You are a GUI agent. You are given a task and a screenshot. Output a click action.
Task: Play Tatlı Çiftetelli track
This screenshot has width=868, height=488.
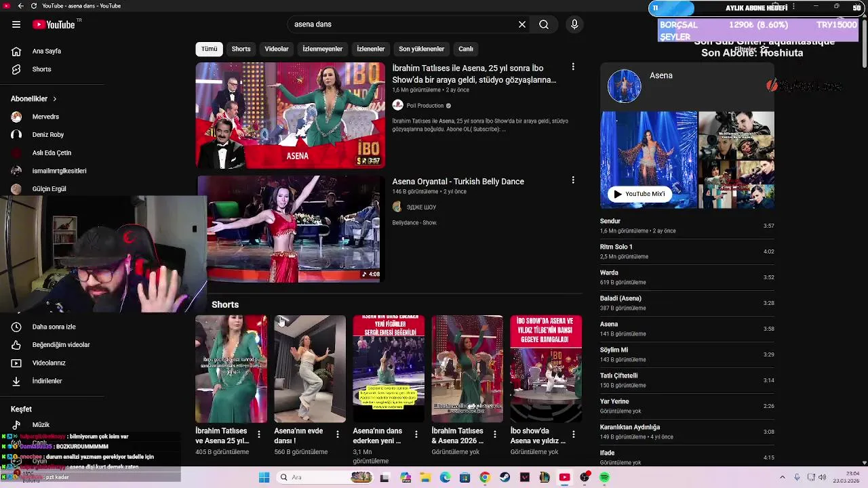pos(687,380)
